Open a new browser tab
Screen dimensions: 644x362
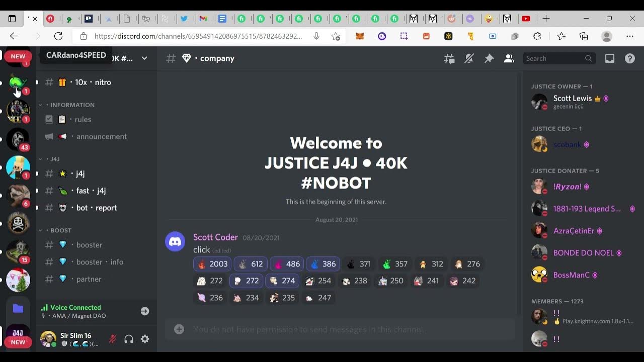[546, 19]
